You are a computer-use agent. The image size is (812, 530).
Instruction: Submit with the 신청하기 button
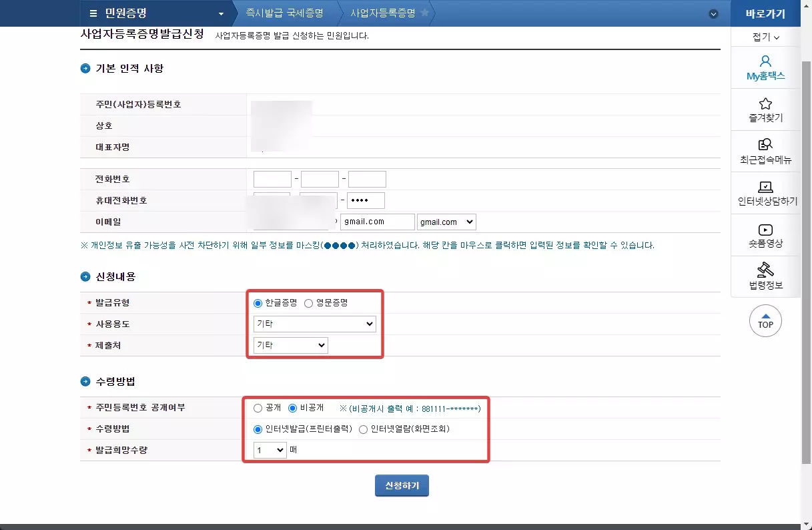click(402, 486)
